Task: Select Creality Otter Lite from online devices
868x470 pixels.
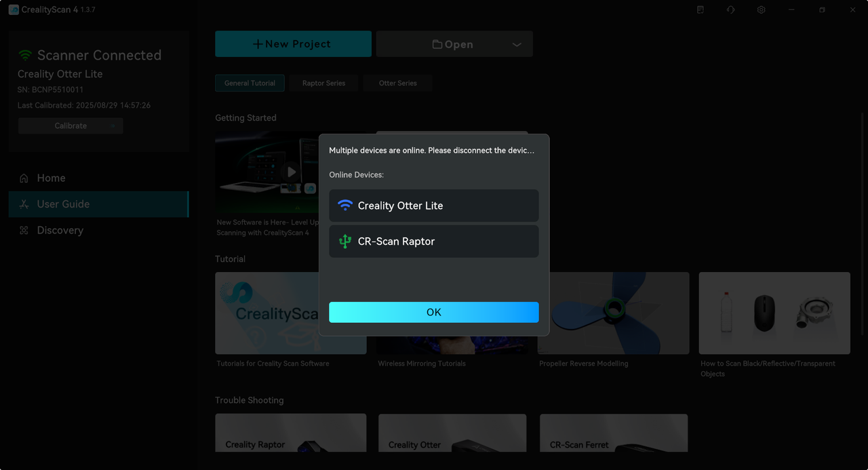Action: (433, 205)
